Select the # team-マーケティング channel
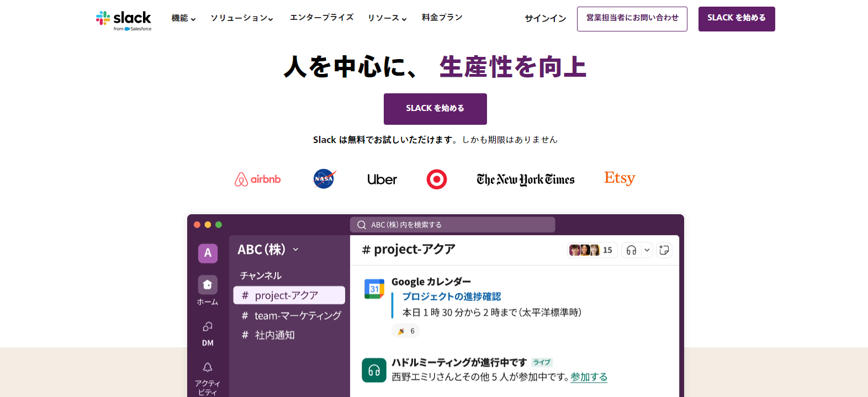Screen dimensions: 868x397 click(292, 316)
